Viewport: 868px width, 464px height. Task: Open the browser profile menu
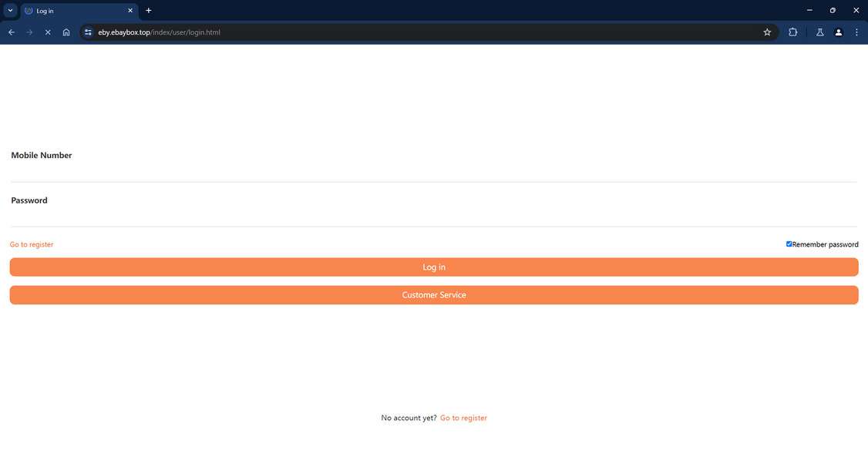[838, 32]
